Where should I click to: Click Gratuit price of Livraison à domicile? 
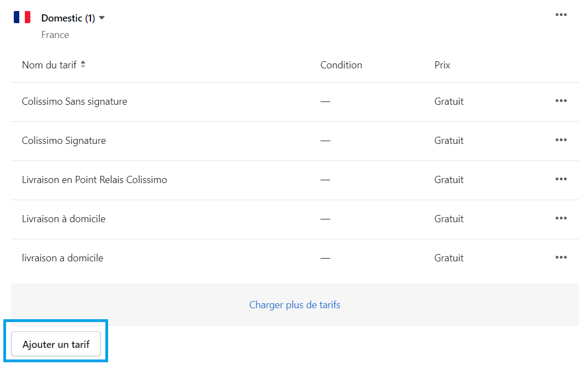[x=449, y=219]
